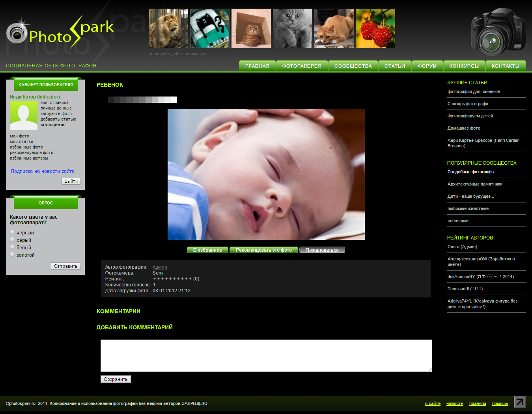Open the КОНКУРСЫ tab

tap(464, 66)
